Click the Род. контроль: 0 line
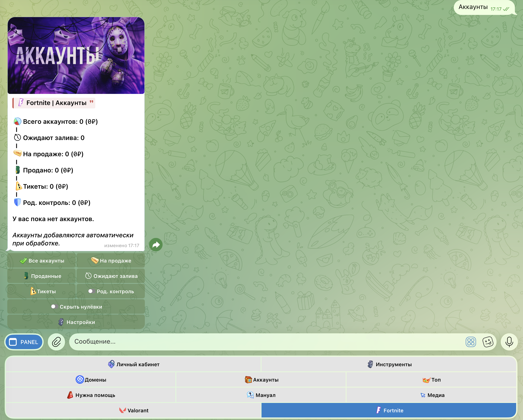Viewport: 523px width, 420px height. (x=52, y=203)
